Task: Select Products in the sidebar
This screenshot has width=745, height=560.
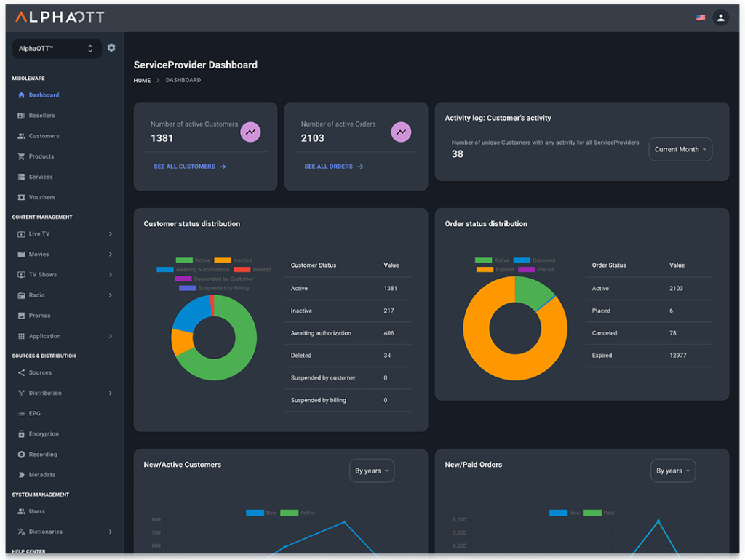Action: point(41,156)
